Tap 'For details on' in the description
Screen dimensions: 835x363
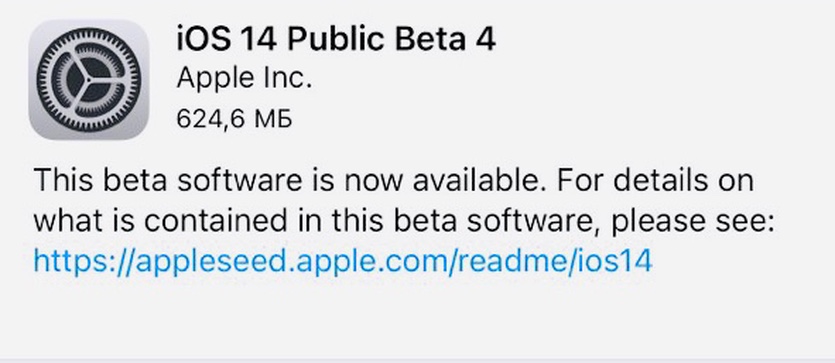[654, 179]
